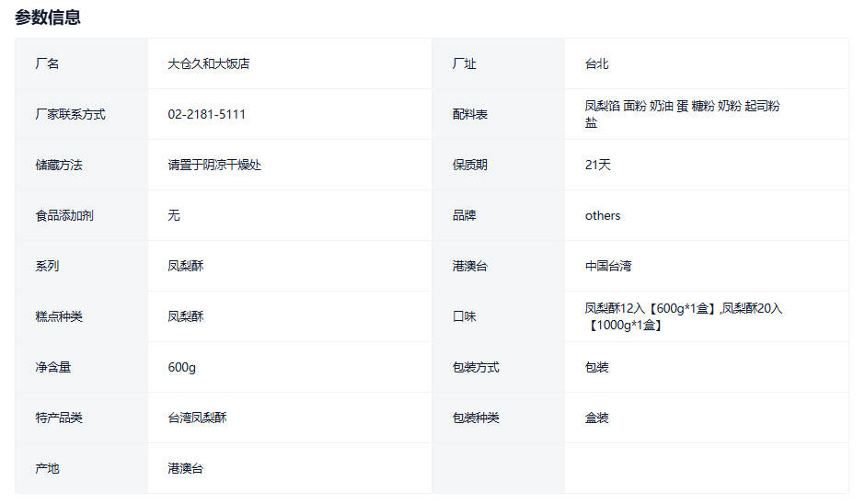The height and width of the screenshot is (504, 865).
Task: Click the 口味 value listing 凤梨酥12入
Action: pyautogui.click(x=683, y=316)
